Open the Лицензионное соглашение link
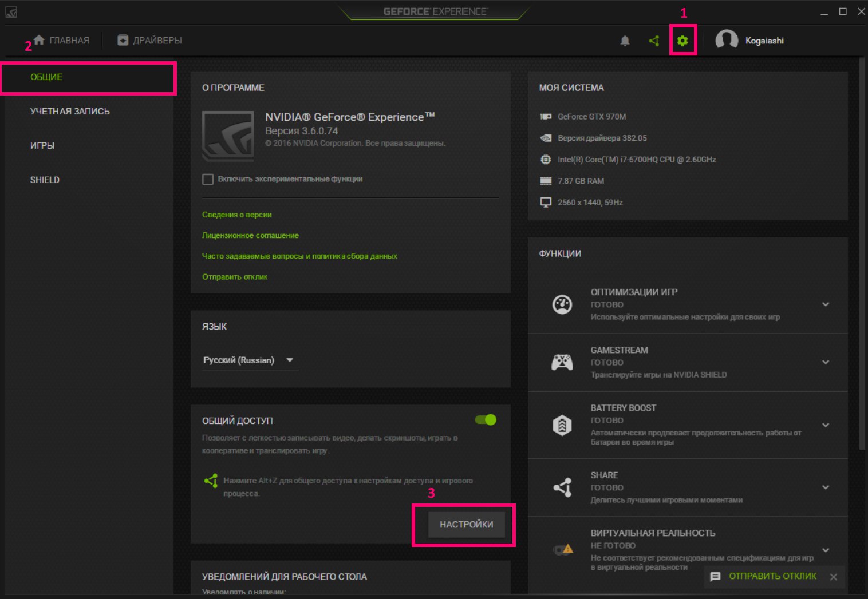This screenshot has height=599, width=868. 250,235
